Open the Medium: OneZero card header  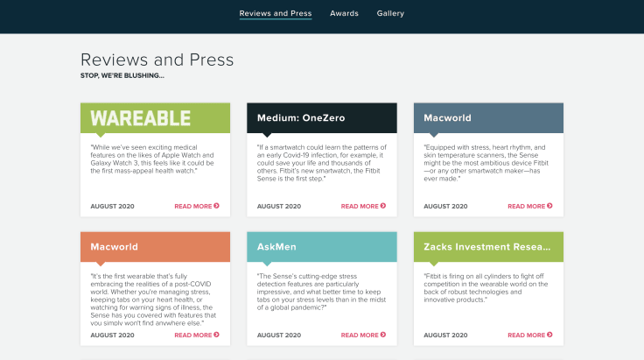coord(322,118)
